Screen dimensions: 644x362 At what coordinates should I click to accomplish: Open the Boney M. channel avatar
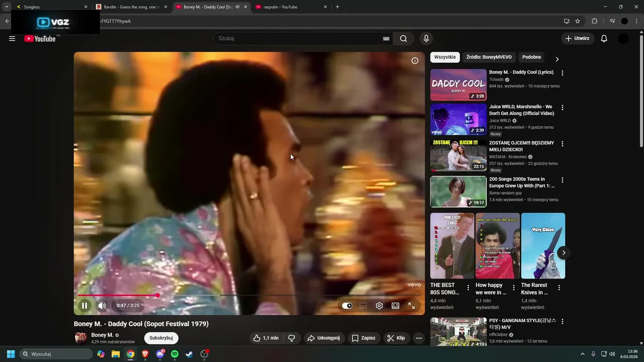click(80, 338)
